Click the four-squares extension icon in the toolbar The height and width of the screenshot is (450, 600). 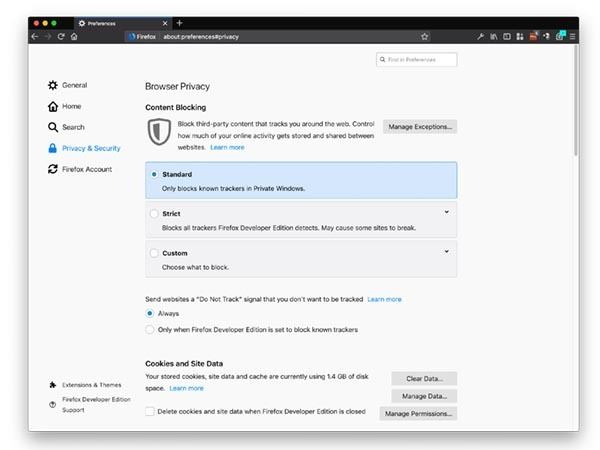tap(520, 37)
